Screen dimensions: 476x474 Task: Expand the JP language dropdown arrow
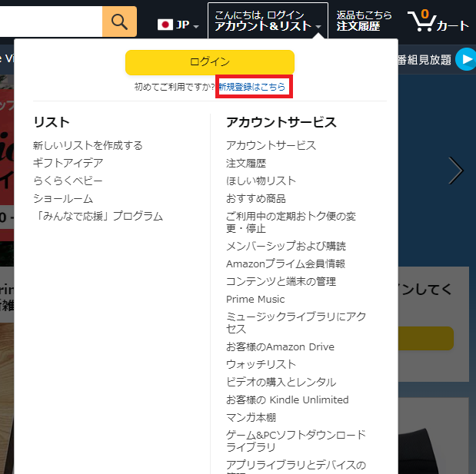point(196,27)
